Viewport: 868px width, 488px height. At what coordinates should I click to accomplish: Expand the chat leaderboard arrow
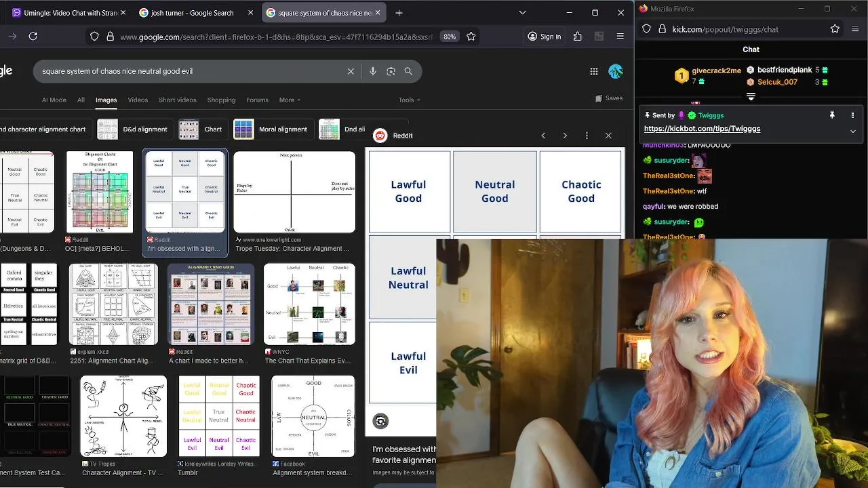coord(751,97)
